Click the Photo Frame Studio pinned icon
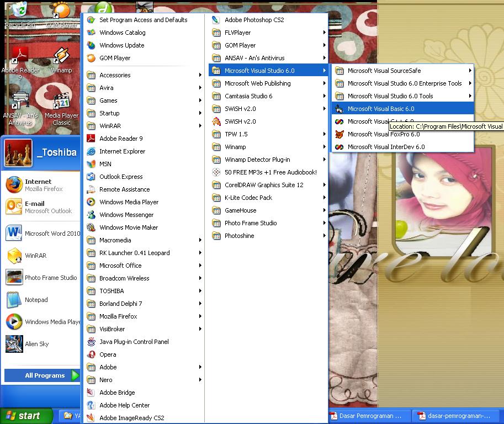Image resolution: width=504 pixels, height=424 pixels. [14, 277]
